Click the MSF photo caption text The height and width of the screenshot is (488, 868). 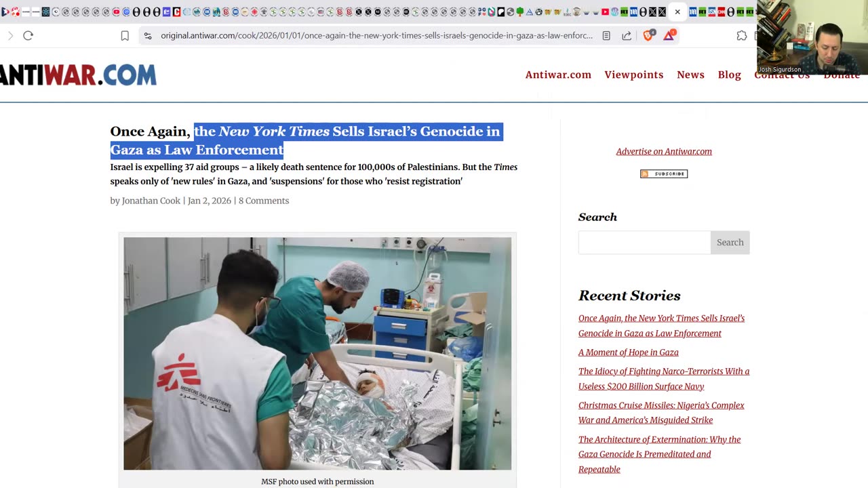[x=317, y=481]
